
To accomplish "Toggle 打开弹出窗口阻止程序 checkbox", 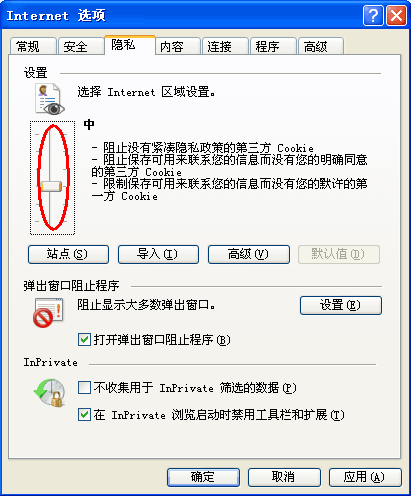I will [84, 340].
